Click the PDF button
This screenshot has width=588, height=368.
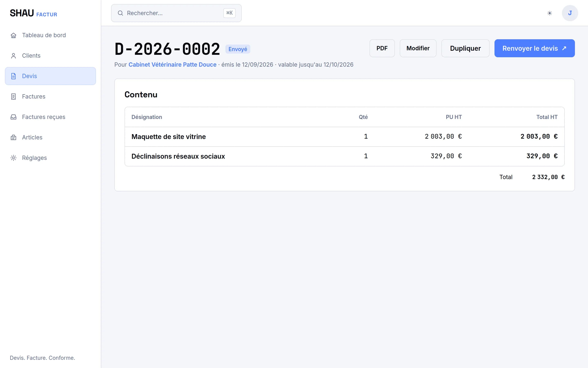pyautogui.click(x=382, y=48)
